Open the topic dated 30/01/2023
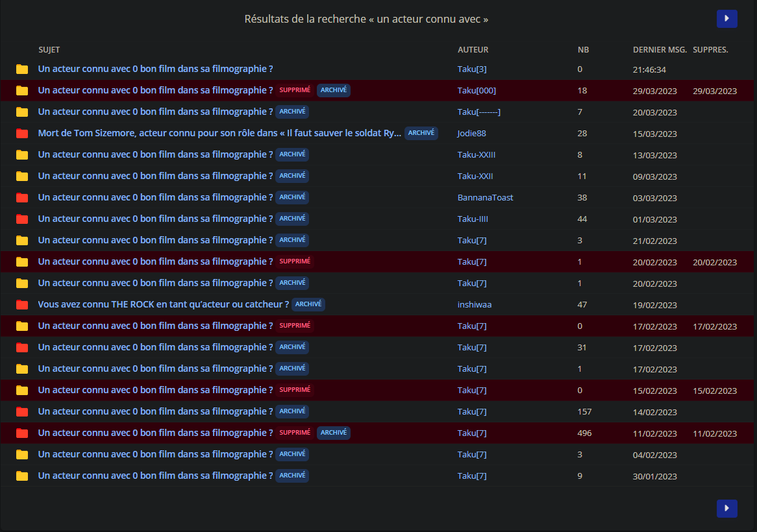This screenshot has width=757, height=532. tap(155, 476)
